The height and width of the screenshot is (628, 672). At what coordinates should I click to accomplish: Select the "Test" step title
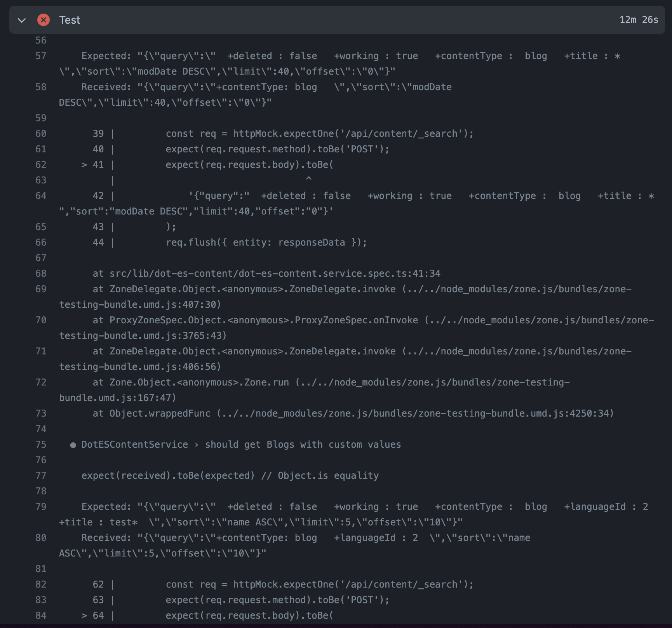[x=70, y=20]
